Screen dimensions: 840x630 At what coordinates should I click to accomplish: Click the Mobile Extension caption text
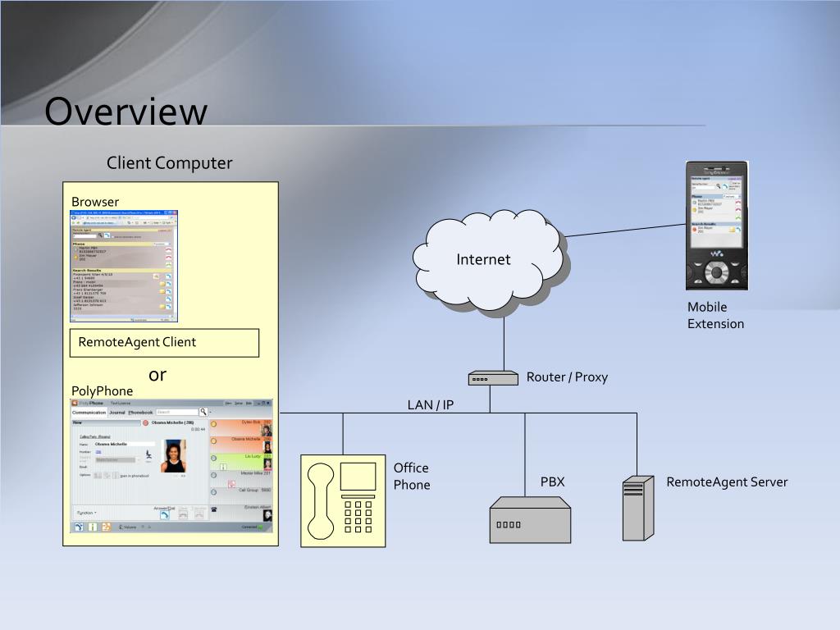coord(715,315)
